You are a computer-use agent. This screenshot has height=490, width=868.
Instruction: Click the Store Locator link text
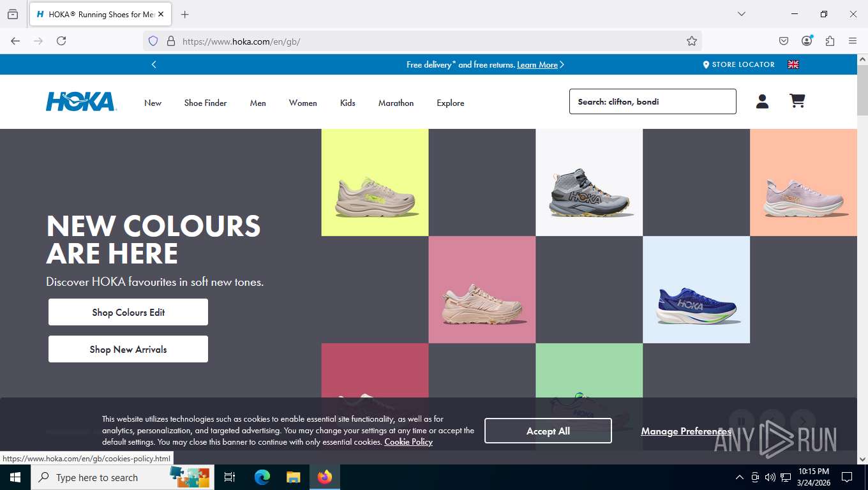744,64
